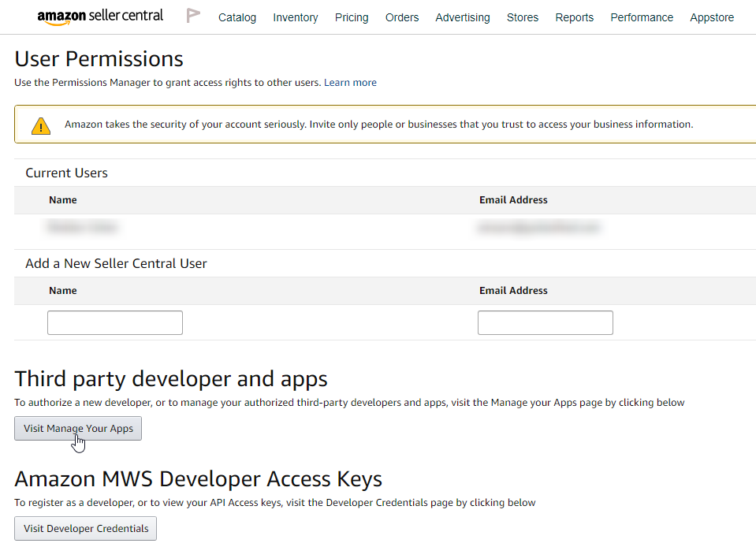Image resolution: width=756 pixels, height=558 pixels.
Task: Click the flag icon beside the logo
Action: coord(193,16)
